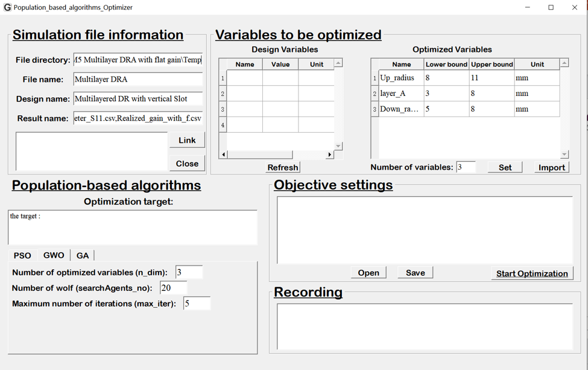Edit the Number of wolf field
This screenshot has height=370, width=588.
[x=174, y=288]
